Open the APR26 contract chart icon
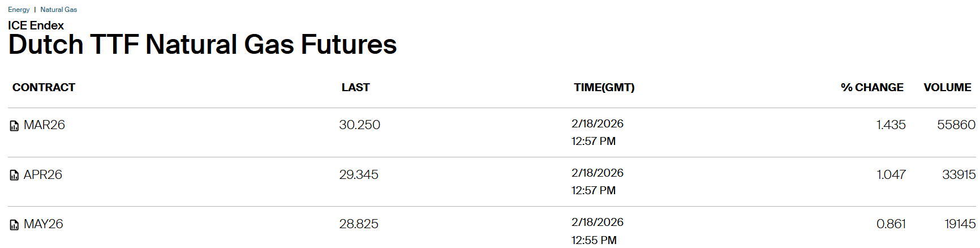Screen dimensions: 980x248 14,176
